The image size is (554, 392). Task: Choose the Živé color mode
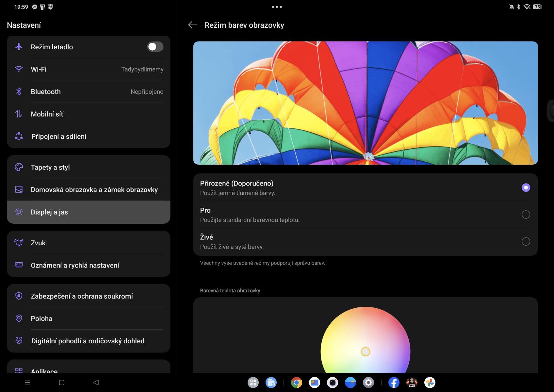[526, 241]
